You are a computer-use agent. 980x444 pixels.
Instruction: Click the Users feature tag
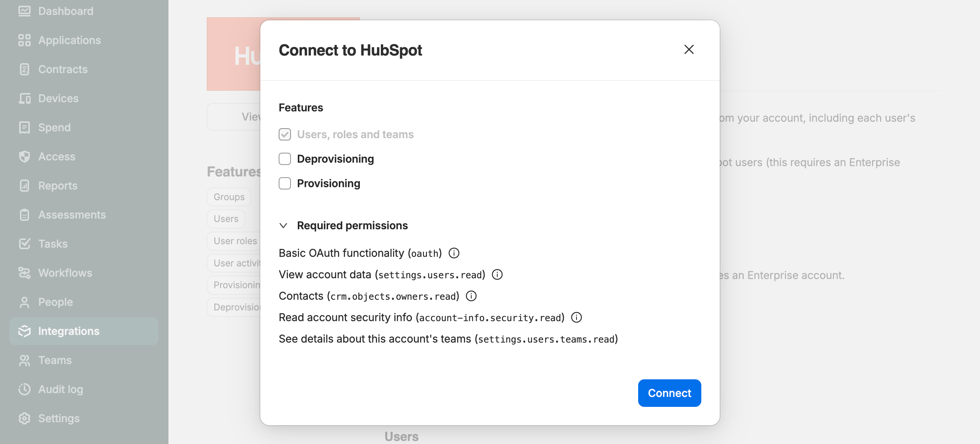point(226,219)
